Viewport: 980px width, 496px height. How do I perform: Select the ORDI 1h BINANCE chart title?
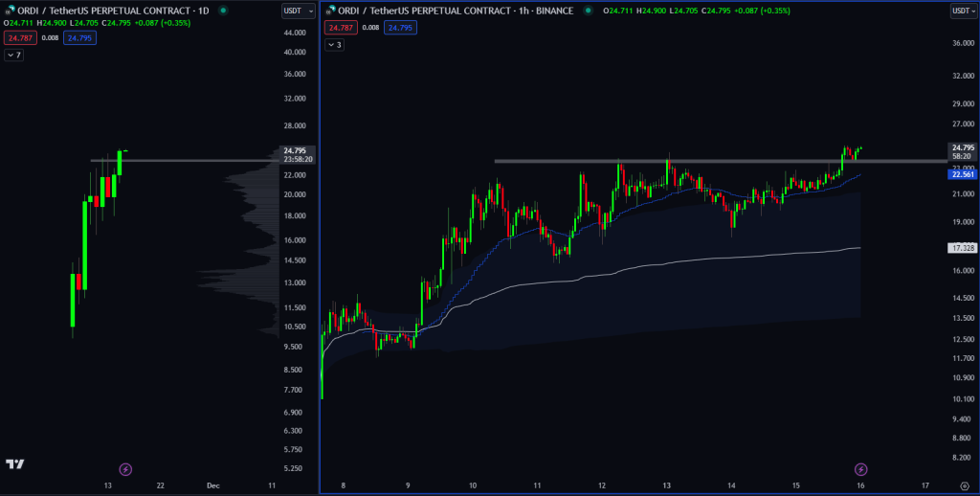pyautogui.click(x=456, y=11)
